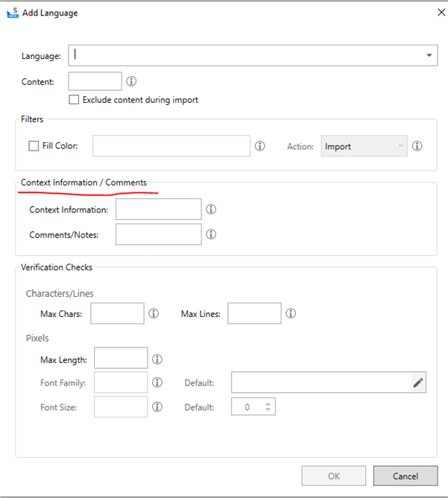Close the Add Language dialog

coord(441,13)
